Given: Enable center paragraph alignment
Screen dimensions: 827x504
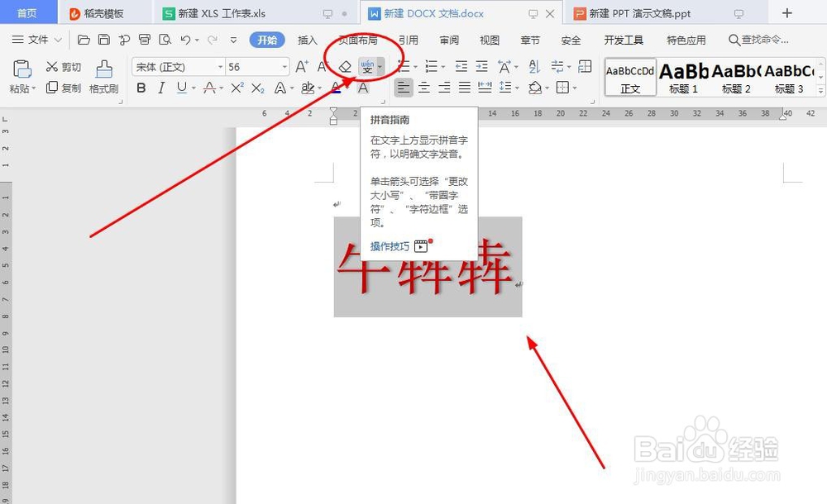Looking at the screenshot, I should pos(426,87).
